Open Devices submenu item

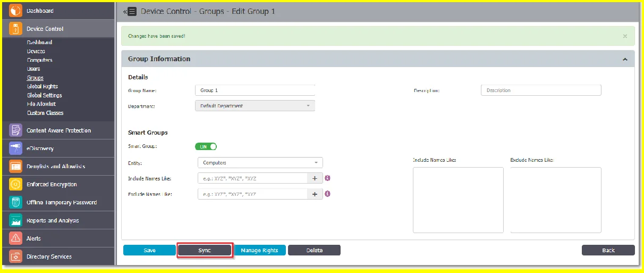(x=36, y=51)
